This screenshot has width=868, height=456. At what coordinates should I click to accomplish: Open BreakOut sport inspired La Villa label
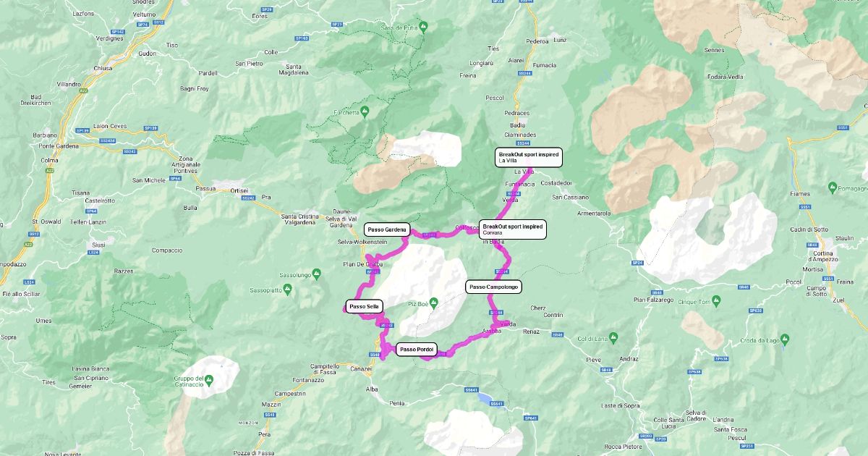529,157
